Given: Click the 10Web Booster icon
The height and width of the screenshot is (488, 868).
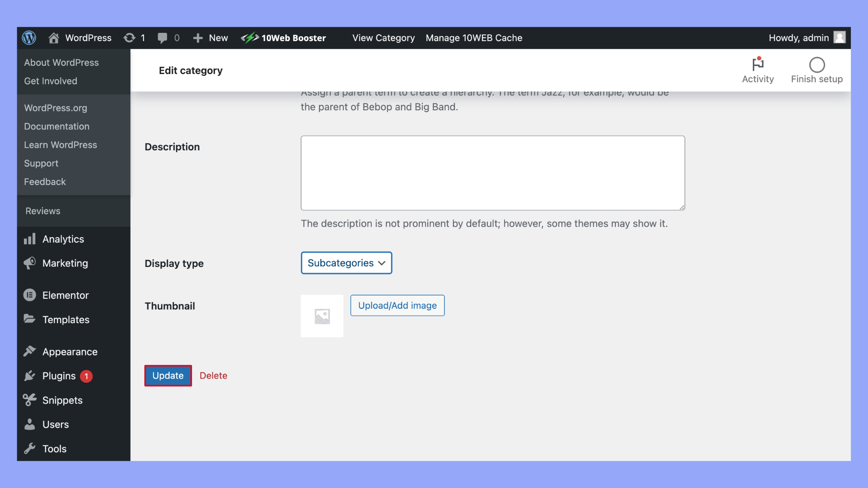Looking at the screenshot, I should (x=250, y=38).
